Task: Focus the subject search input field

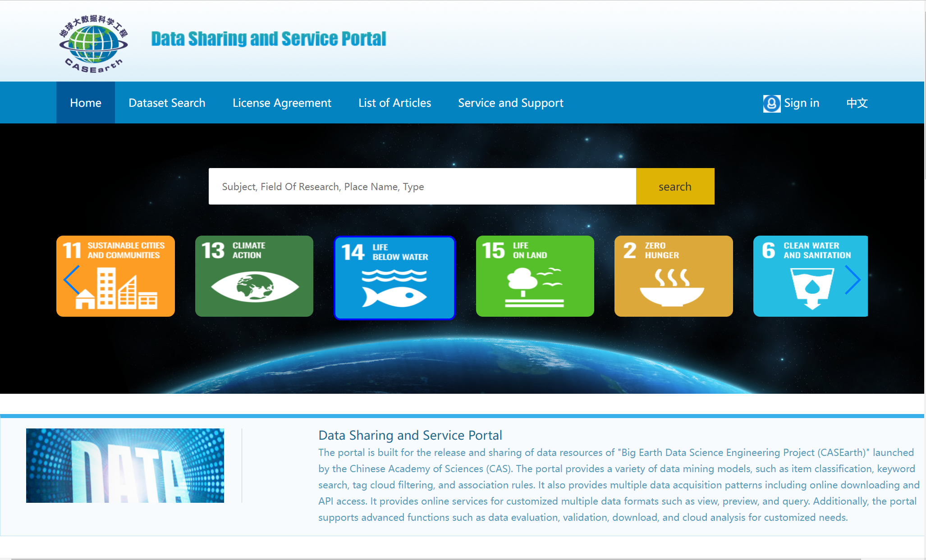Action: (422, 186)
